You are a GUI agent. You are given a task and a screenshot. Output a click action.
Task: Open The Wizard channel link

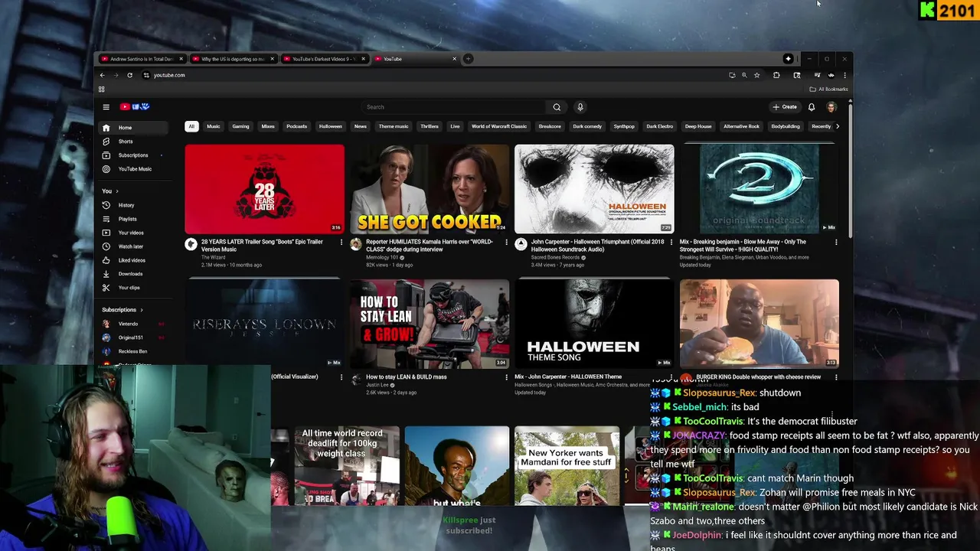tap(213, 257)
